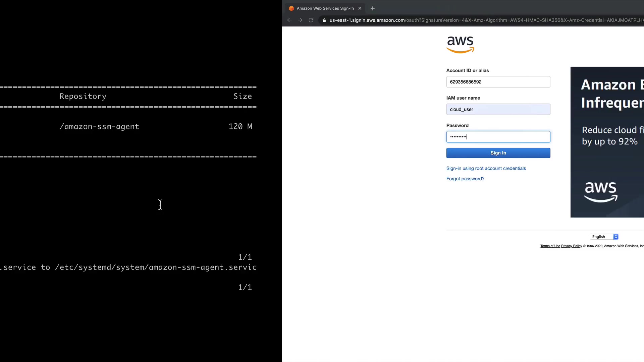Open the Privacy Policy link
This screenshot has height=362, width=644.
pyautogui.click(x=571, y=246)
